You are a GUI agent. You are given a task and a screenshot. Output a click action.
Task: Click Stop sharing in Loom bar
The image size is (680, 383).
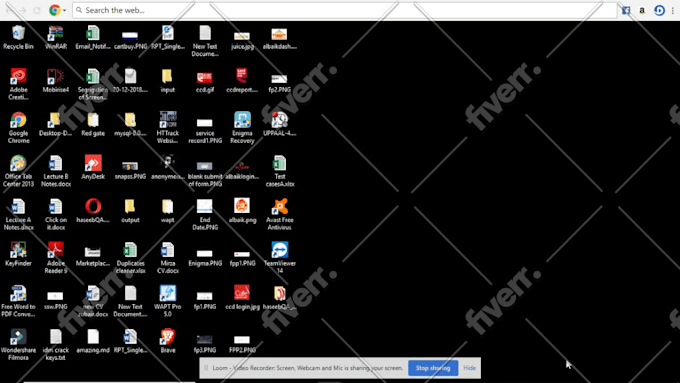pos(433,368)
